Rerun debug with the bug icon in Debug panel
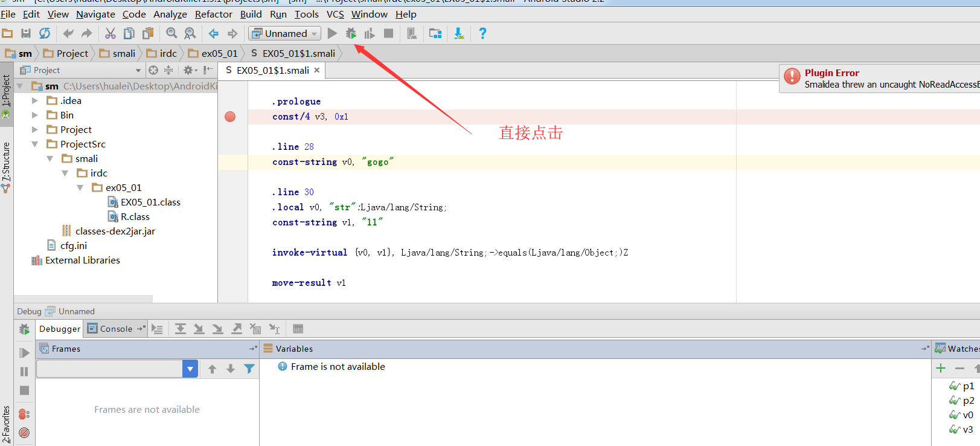The width and height of the screenshot is (980, 446). click(x=24, y=329)
